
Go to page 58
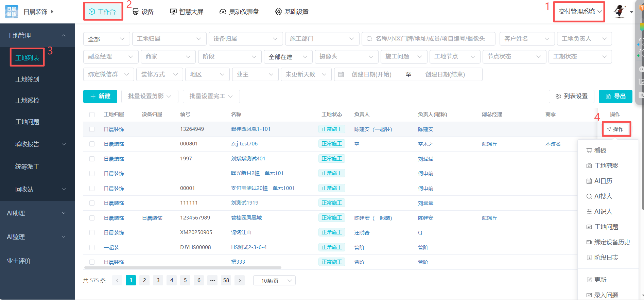(226, 280)
